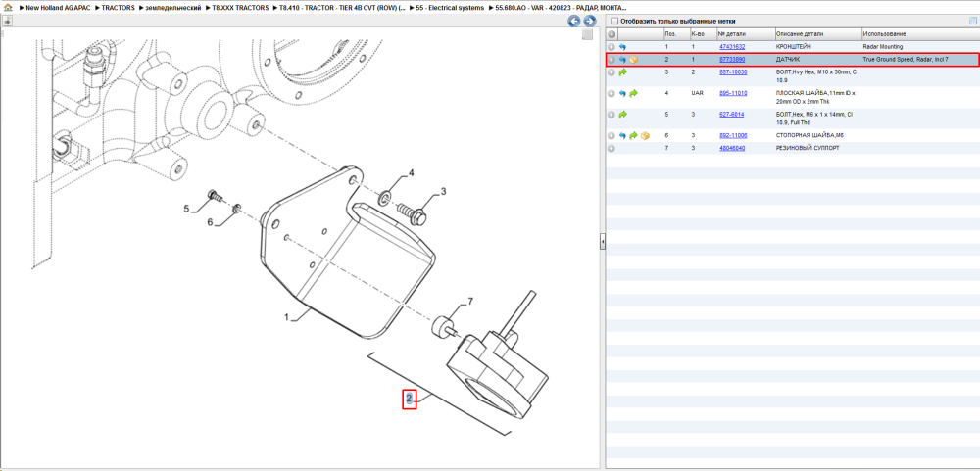The width and height of the screenshot is (980, 471).
Task: Click green forward arrow for part 627-6014
Action: pyautogui.click(x=622, y=115)
